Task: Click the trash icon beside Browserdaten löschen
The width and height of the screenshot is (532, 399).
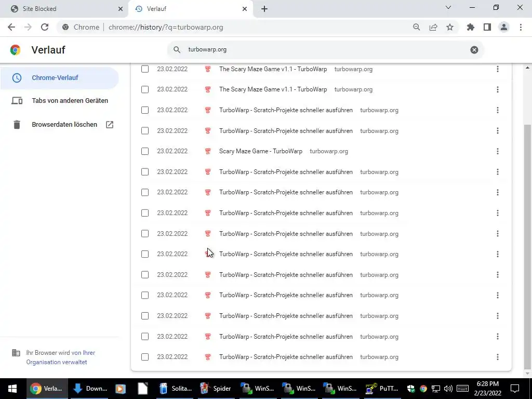Action: [x=17, y=125]
